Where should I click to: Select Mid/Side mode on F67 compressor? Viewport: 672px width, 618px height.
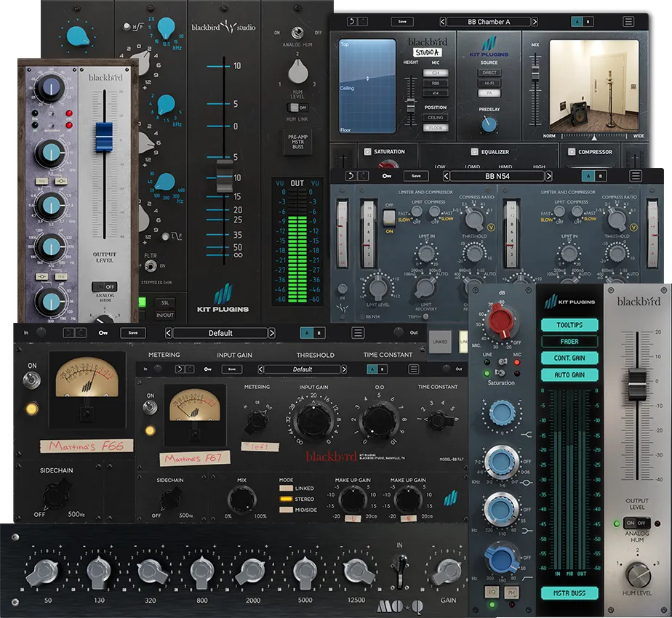tap(286, 510)
